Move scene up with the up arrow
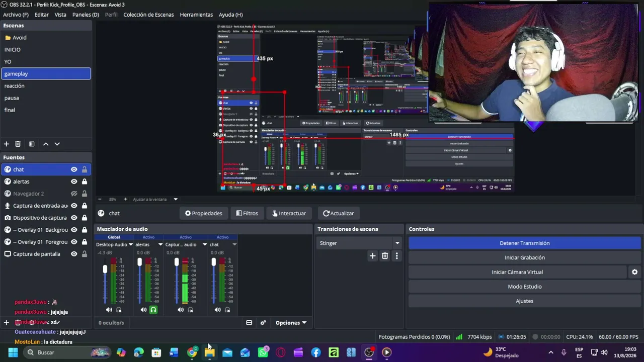Image resolution: width=644 pixels, height=362 pixels. click(x=46, y=144)
